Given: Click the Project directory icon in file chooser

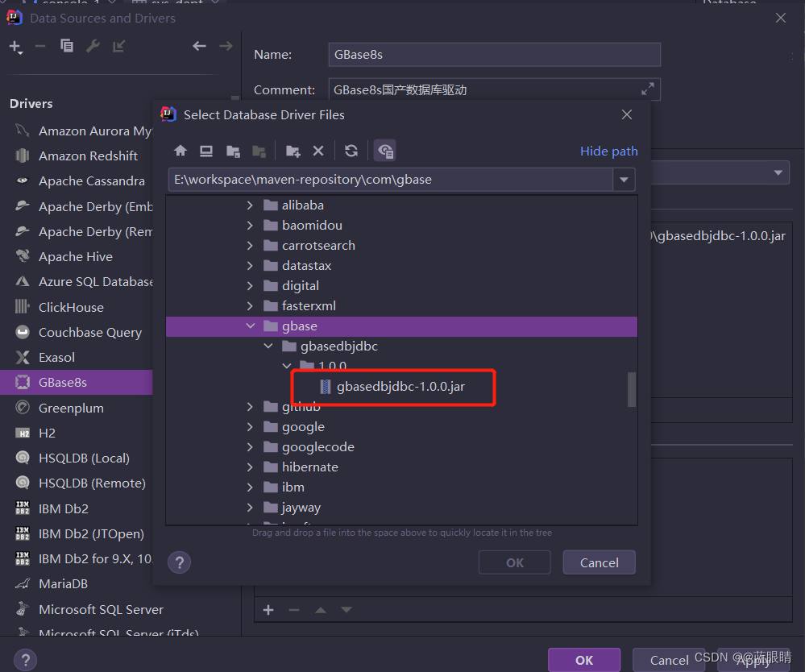Looking at the screenshot, I should pyautogui.click(x=233, y=151).
